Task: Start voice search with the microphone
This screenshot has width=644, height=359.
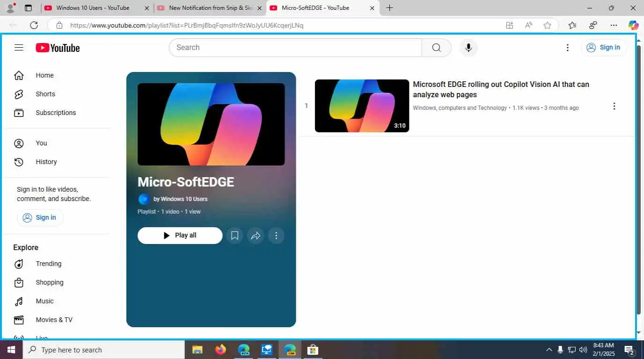Action: (x=468, y=48)
